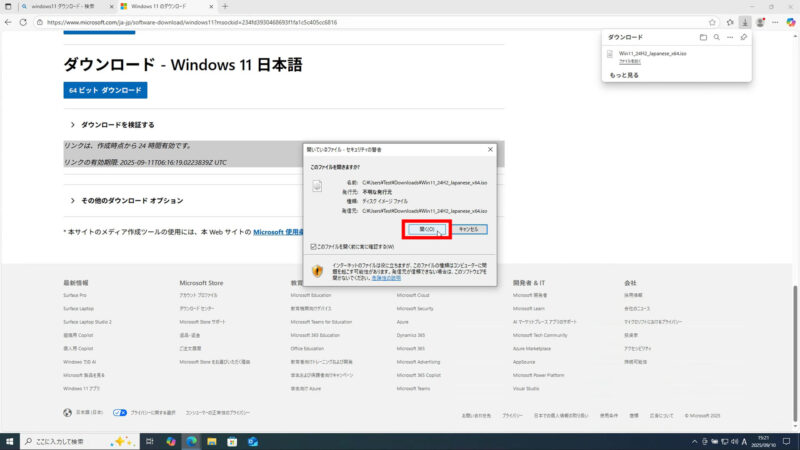Click search icon in Downloads panel
Screen dimensions: 800x450
716,37
